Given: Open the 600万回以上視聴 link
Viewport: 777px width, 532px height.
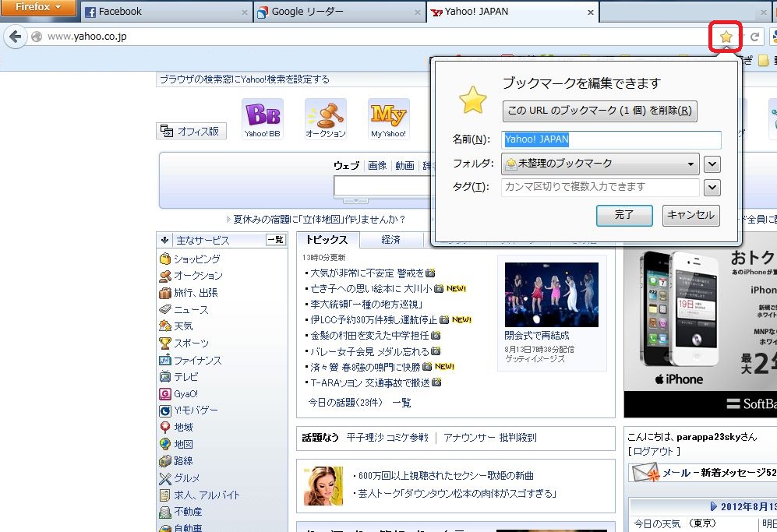Looking at the screenshot, I should (x=446, y=476).
